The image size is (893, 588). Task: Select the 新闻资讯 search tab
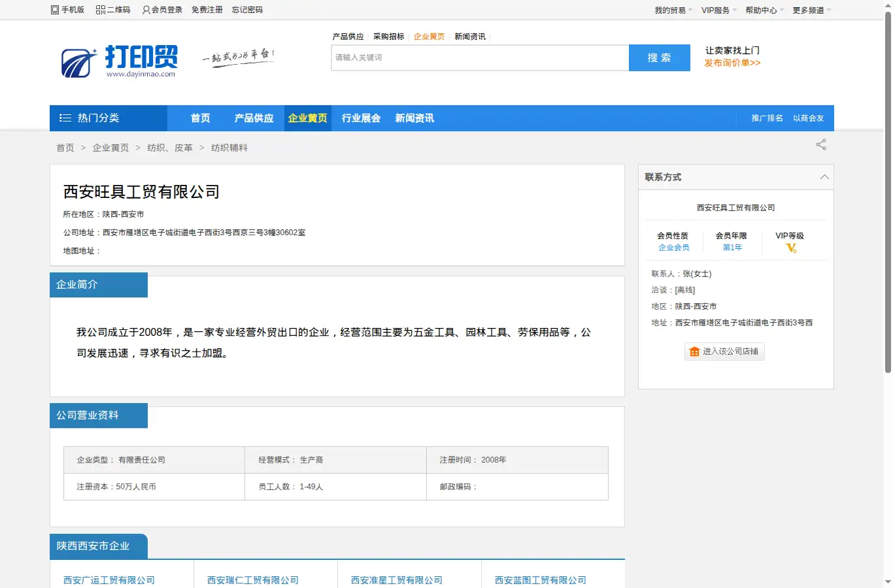click(x=470, y=37)
